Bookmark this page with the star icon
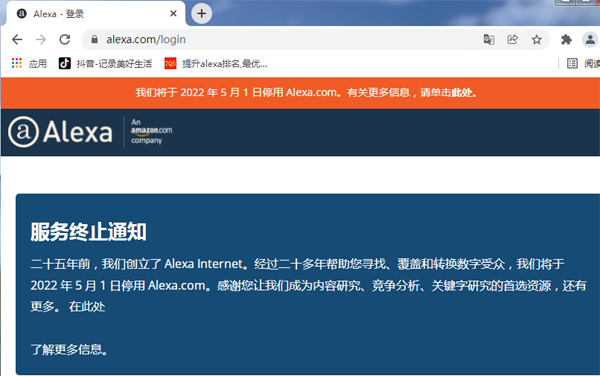This screenshot has width=600, height=376. point(536,39)
